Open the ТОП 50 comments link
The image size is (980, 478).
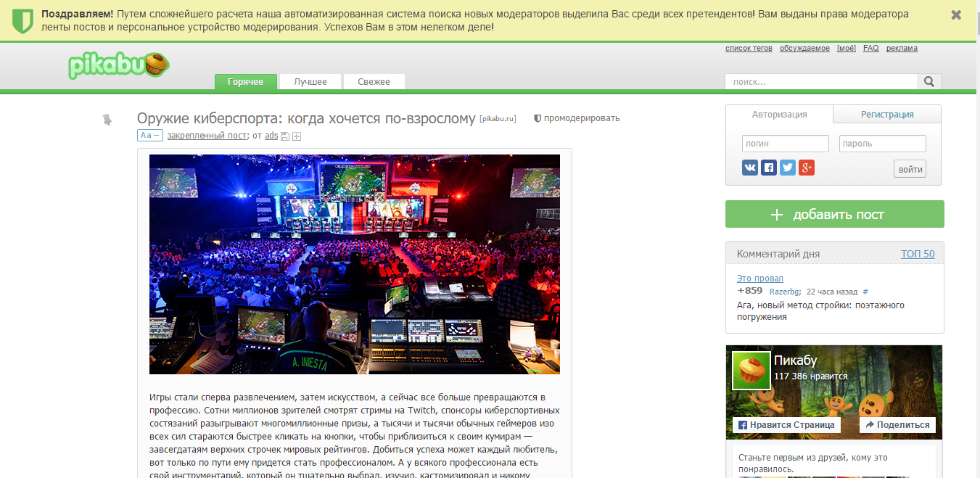tap(918, 254)
